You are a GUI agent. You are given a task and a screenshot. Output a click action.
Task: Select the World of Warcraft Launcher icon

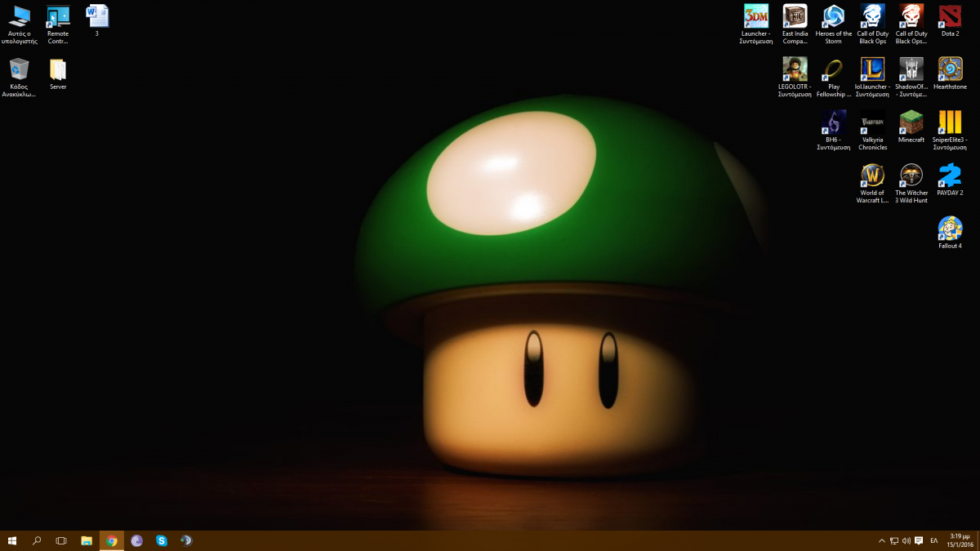tap(872, 184)
